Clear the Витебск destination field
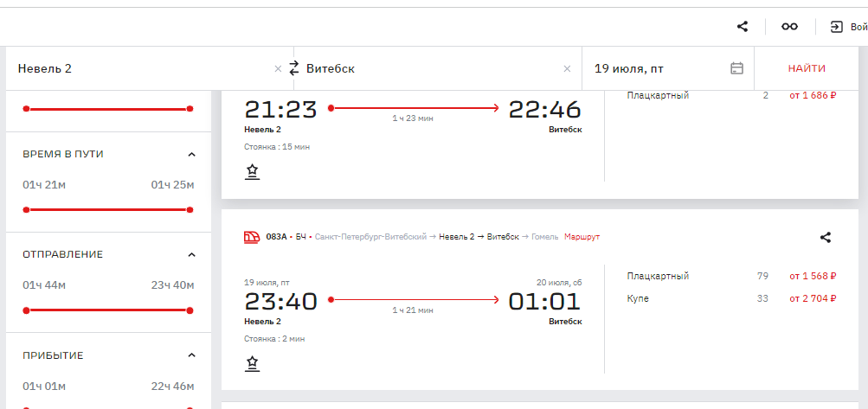This screenshot has height=409, width=868. (568, 69)
